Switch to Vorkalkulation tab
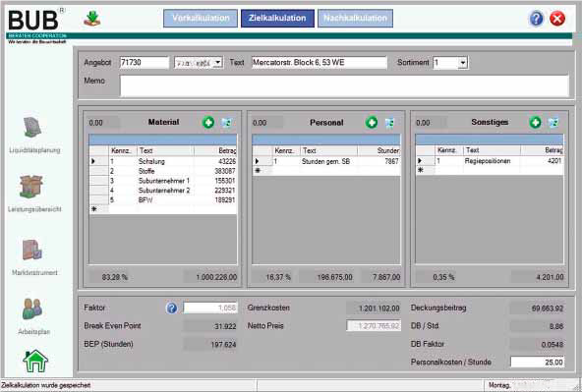 201,18
